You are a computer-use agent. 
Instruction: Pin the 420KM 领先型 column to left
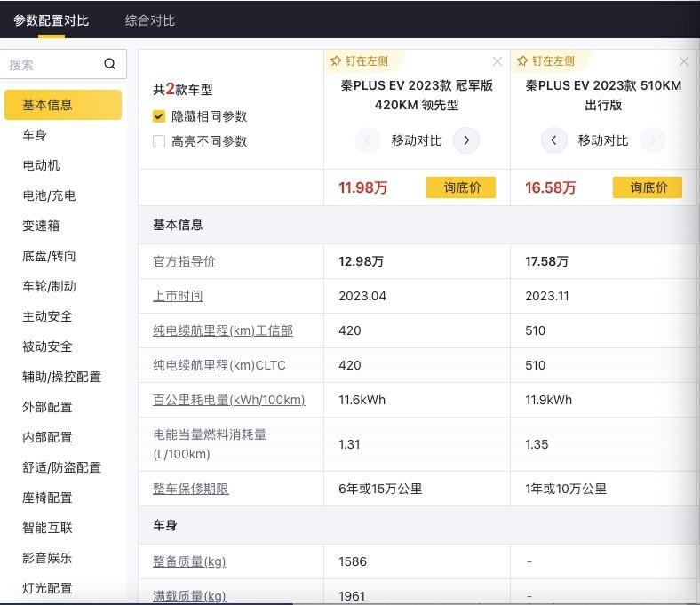coord(360,60)
